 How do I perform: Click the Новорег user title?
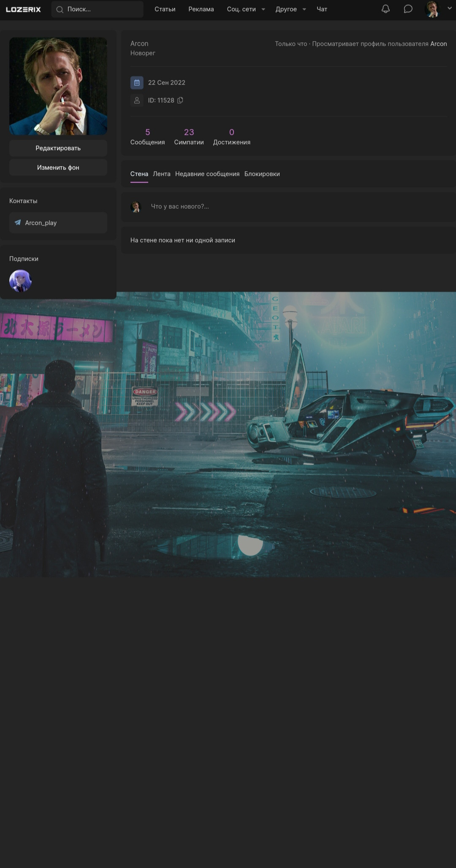tap(143, 53)
